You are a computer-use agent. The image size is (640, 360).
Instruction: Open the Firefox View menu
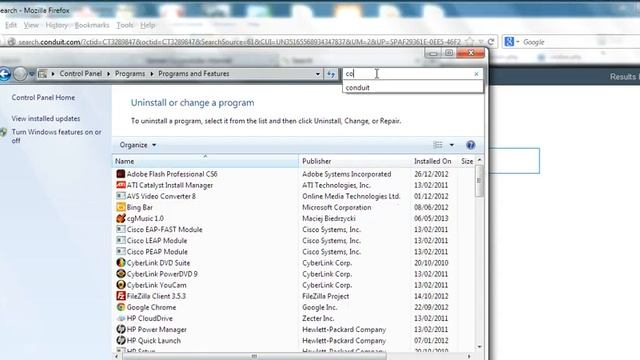pyautogui.click(x=31, y=25)
